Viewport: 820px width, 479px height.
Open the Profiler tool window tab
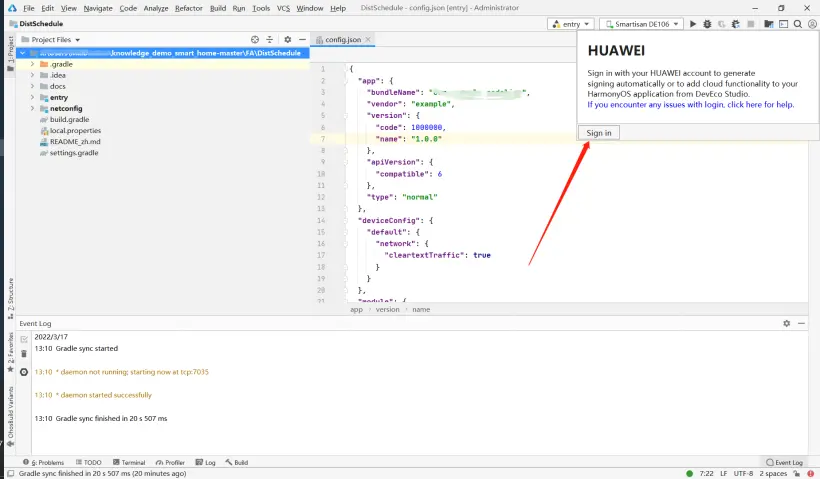170,463
